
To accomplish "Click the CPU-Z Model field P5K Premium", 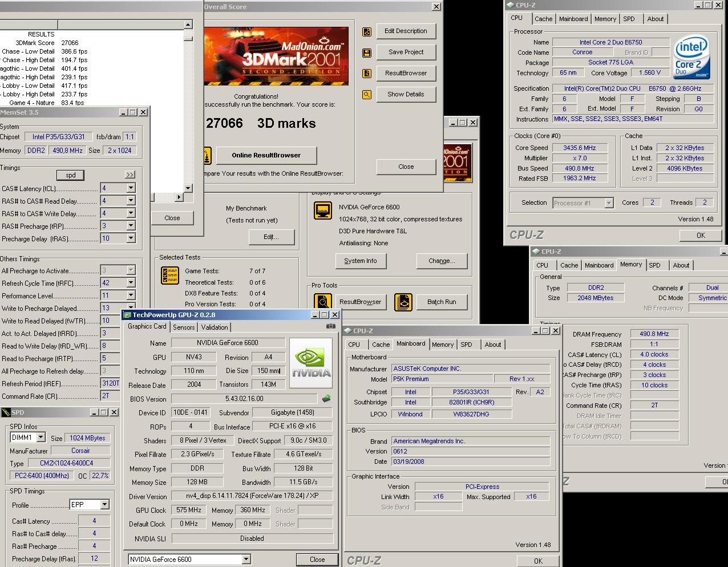I will click(442, 379).
